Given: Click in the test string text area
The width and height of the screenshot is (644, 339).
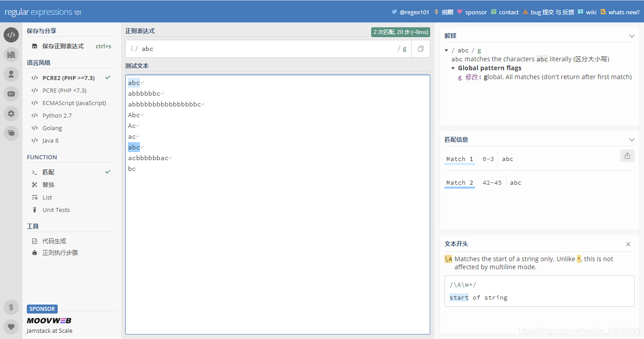Looking at the screenshot, I should coord(277,204).
